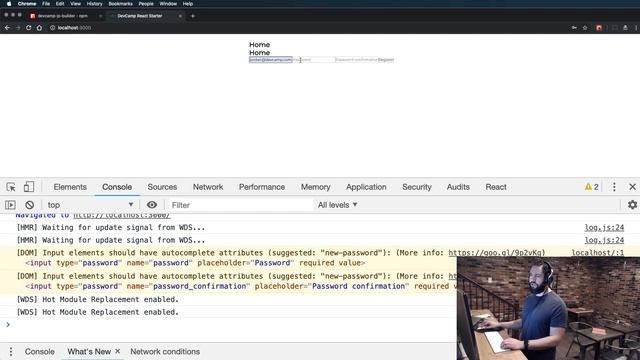Go forward with the browser forward arrow
This screenshot has width=640, height=360.
[18, 28]
